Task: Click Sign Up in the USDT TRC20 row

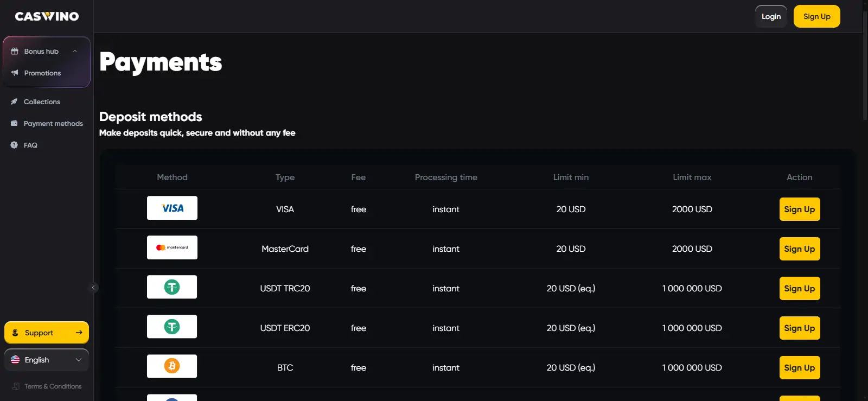Action: 800,289
